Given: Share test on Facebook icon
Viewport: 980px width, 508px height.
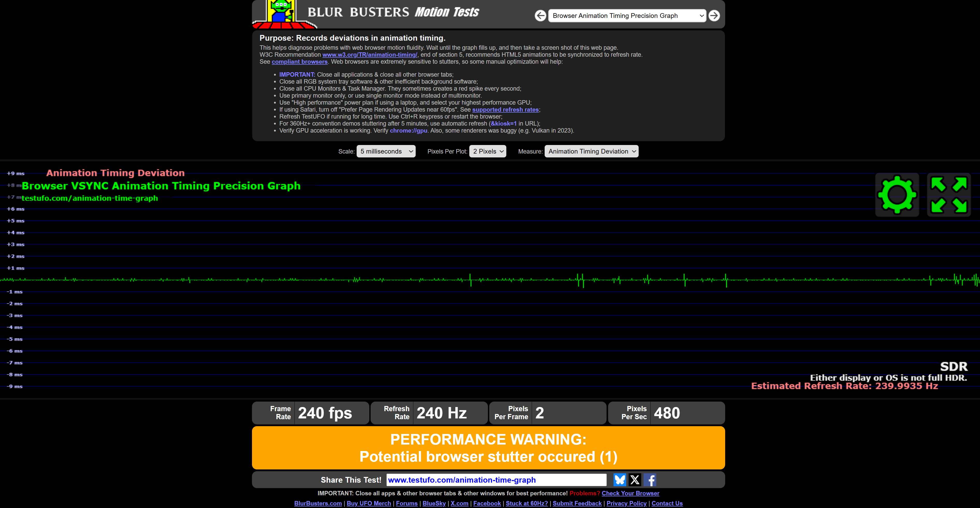Looking at the screenshot, I should pos(650,480).
